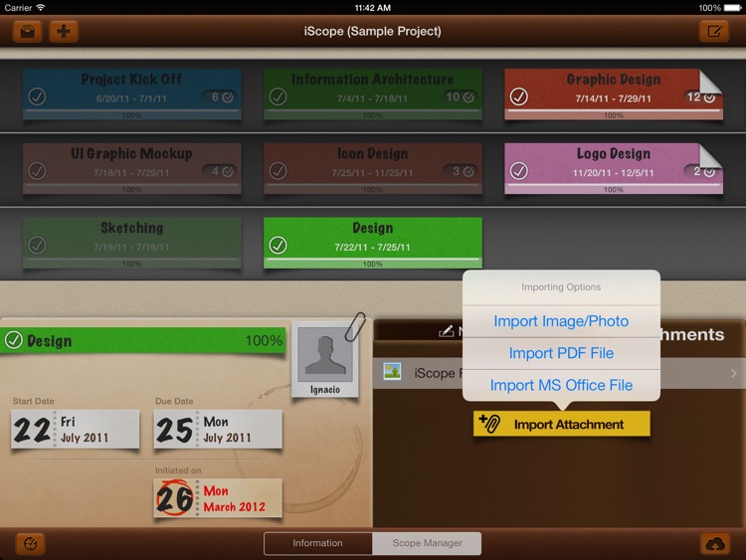Click the Import Attachment button
The height and width of the screenshot is (560, 746).
point(561,424)
